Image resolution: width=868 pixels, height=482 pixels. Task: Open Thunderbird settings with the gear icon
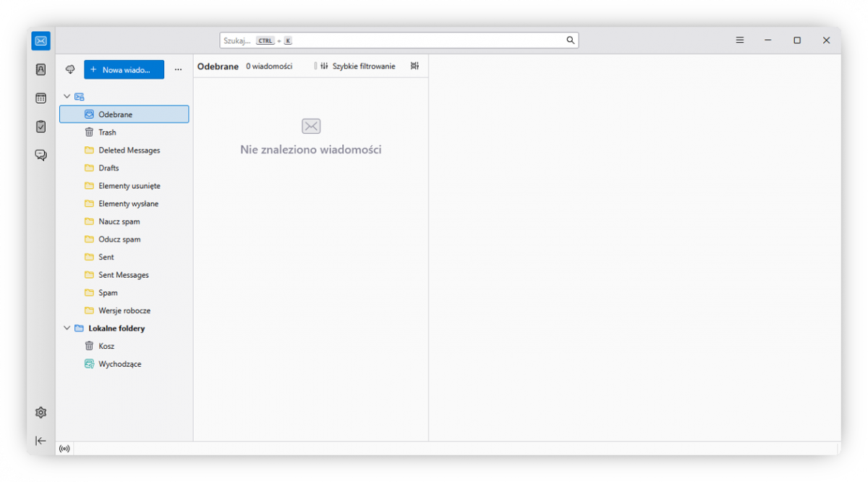point(41,412)
